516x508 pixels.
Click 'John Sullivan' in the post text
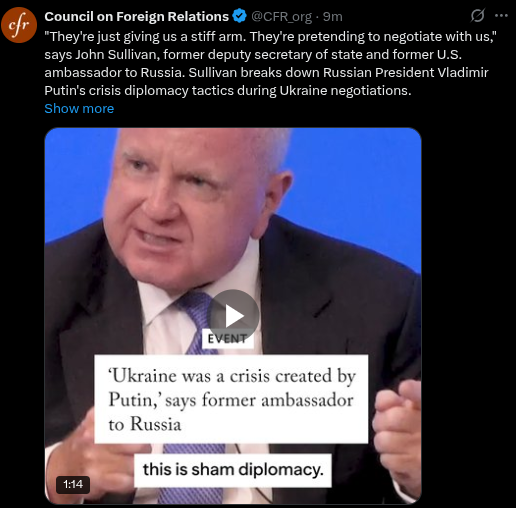(x=117, y=54)
